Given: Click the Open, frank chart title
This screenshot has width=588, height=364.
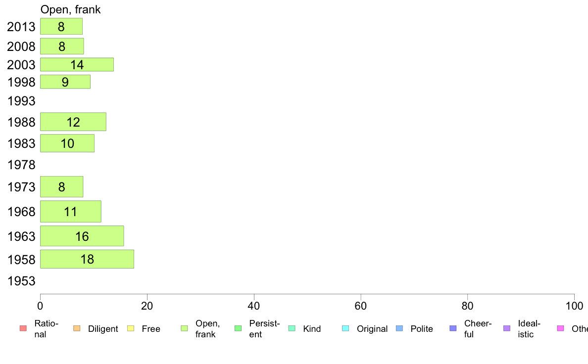Looking at the screenshot, I should [70, 9].
